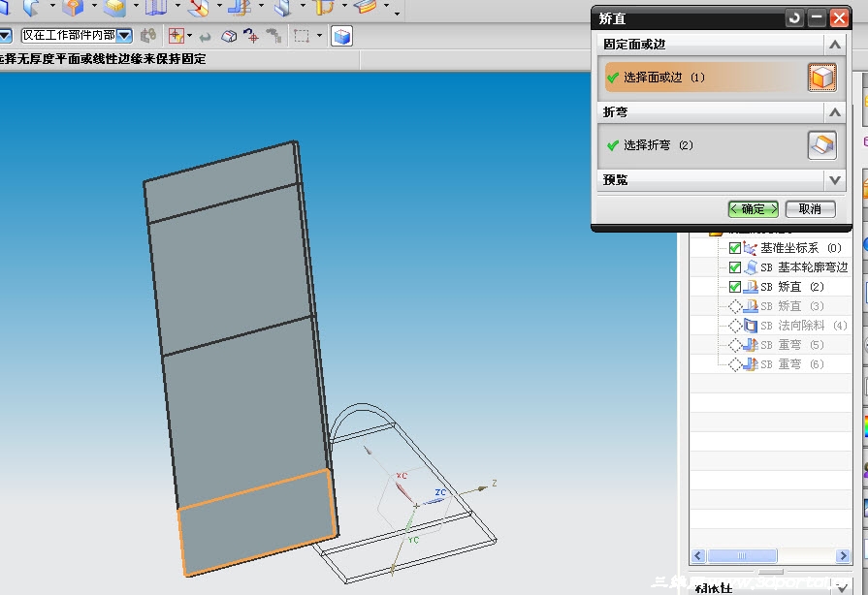Viewport: 868px width, 595px height.
Task: Click the orange highlighted bottom face of model
Action: click(259, 523)
